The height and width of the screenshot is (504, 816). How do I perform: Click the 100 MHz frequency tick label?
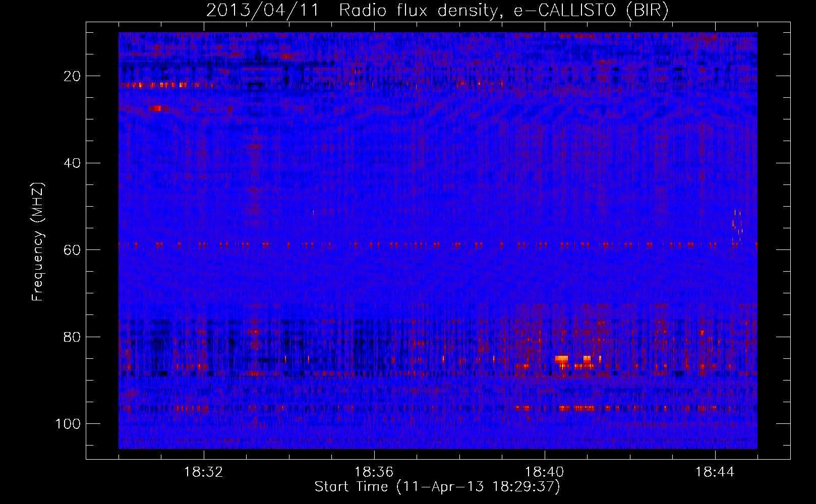point(68,424)
